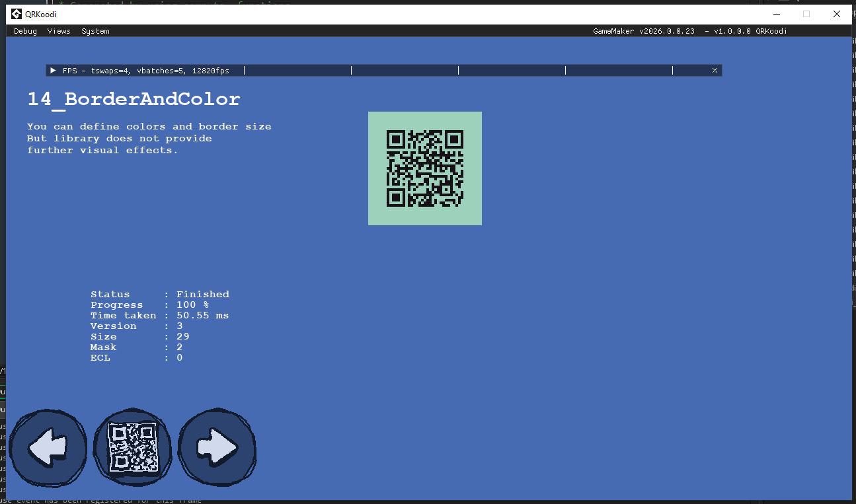
Task: Click 'You can define colors and border size' text
Action: click(x=149, y=126)
